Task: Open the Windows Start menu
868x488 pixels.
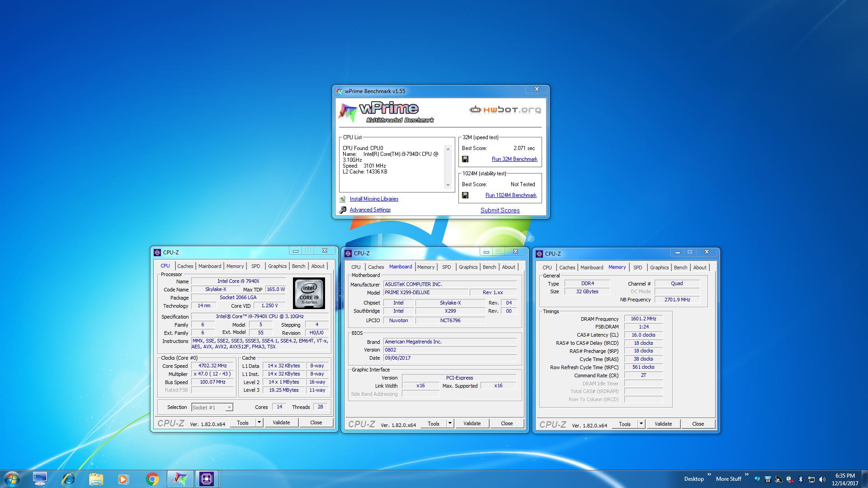Action: pos(12,479)
